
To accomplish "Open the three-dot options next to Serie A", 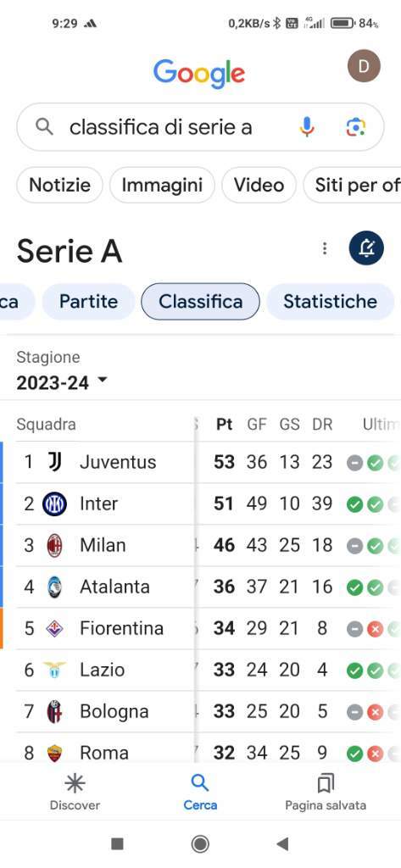I will point(325,248).
